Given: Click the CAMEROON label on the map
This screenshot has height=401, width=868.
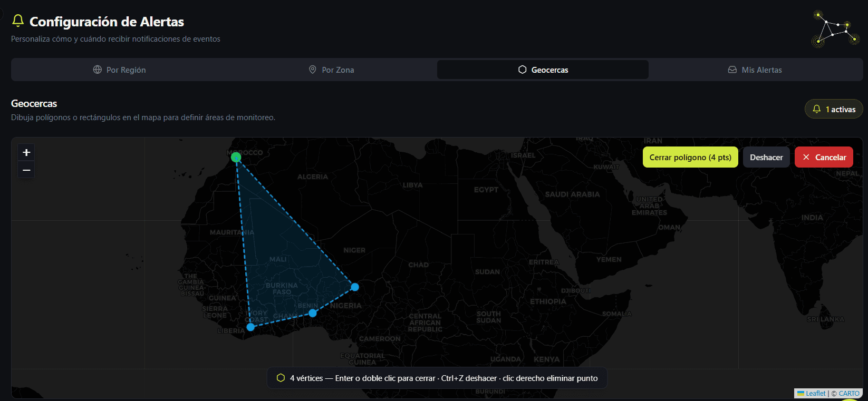Looking at the screenshot, I should [x=380, y=338].
